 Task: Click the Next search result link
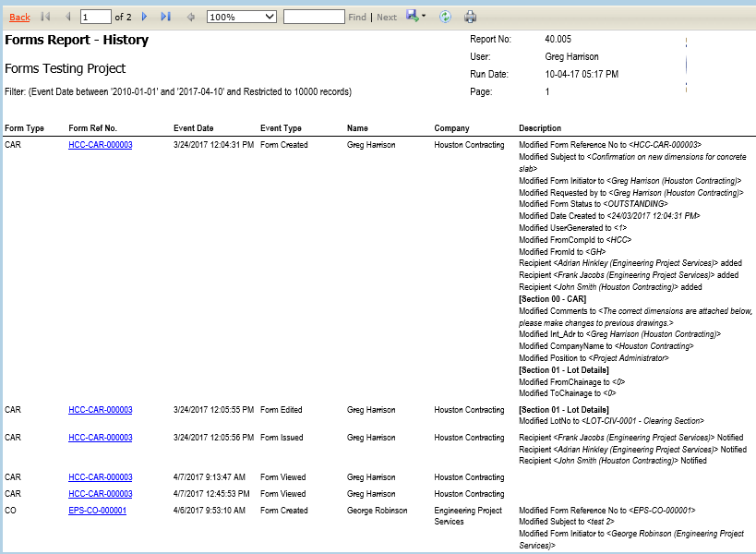(x=387, y=18)
